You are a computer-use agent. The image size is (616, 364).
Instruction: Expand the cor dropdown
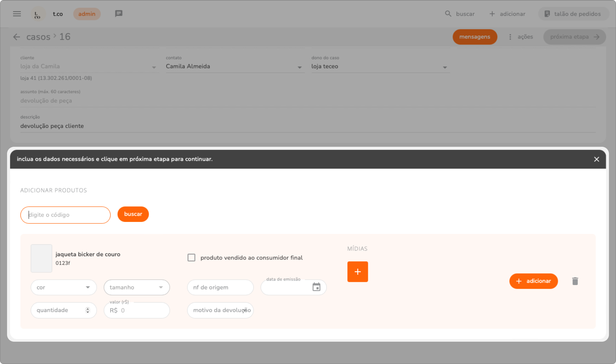pyautogui.click(x=88, y=287)
